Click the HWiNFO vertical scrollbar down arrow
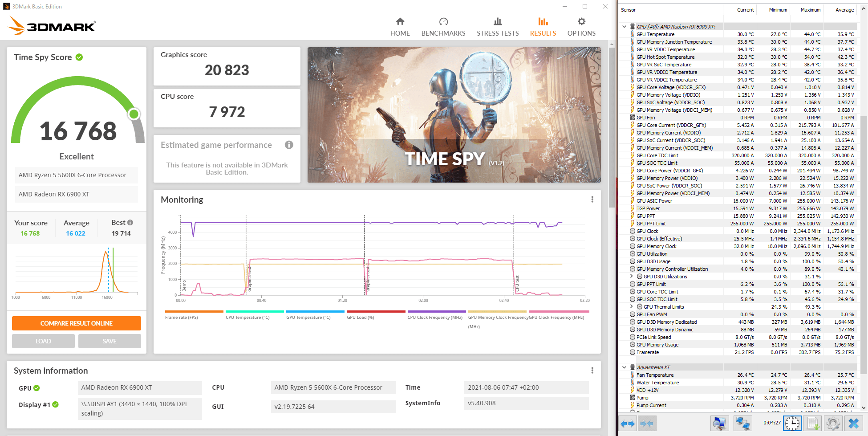Screen dimensions: 868x436 tap(864, 407)
